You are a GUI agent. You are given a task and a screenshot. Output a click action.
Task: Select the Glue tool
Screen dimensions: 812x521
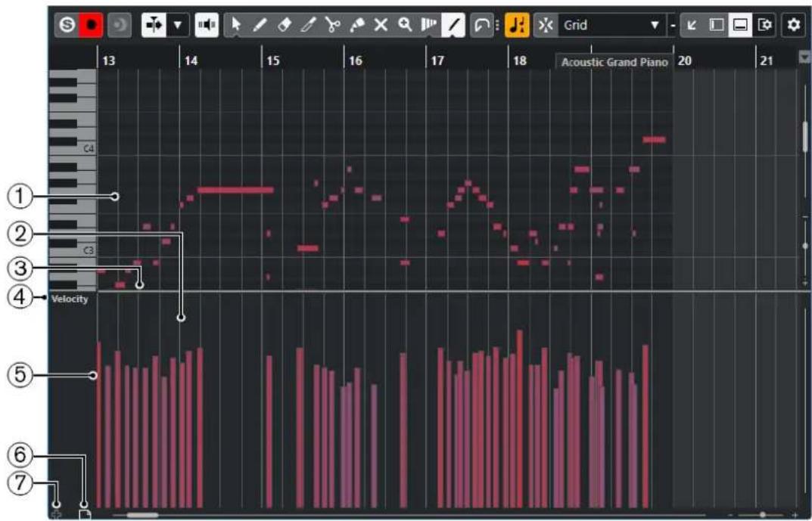click(356, 25)
